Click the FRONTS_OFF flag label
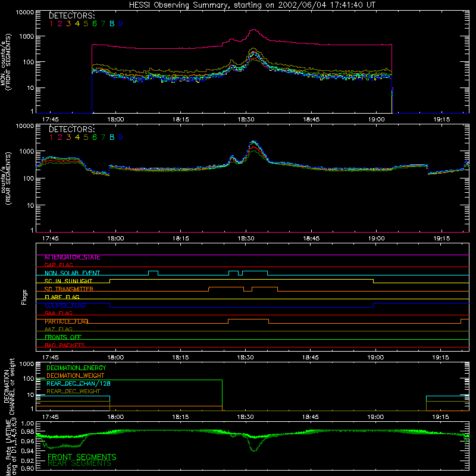Screen dimensions: 476x476 click(x=63, y=337)
